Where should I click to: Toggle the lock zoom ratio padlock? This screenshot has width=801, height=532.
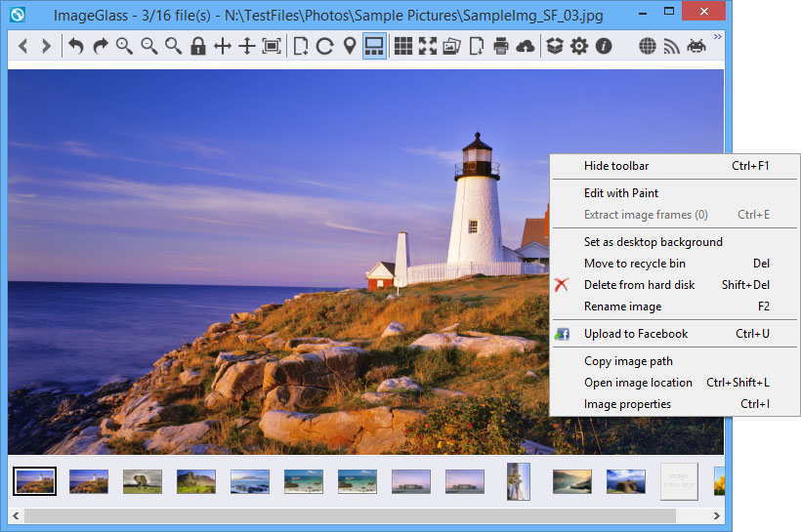[x=198, y=46]
